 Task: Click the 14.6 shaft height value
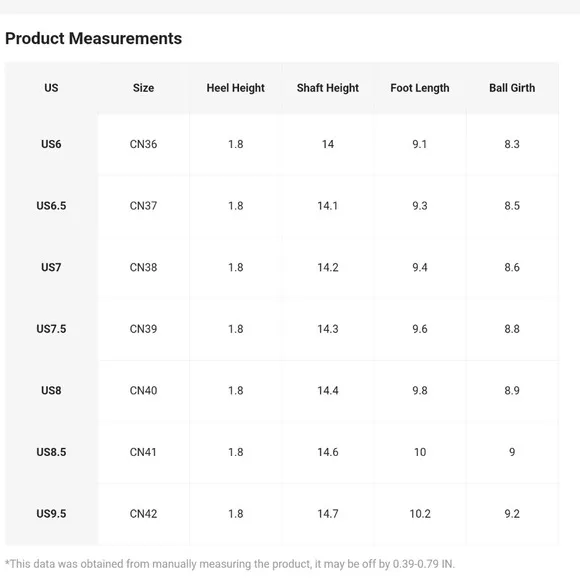pos(328,452)
